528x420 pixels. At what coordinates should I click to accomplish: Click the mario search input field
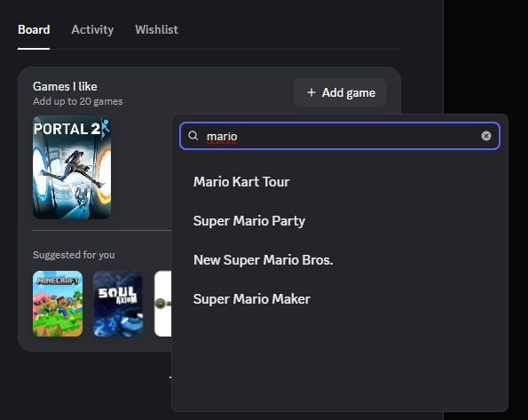click(x=340, y=136)
